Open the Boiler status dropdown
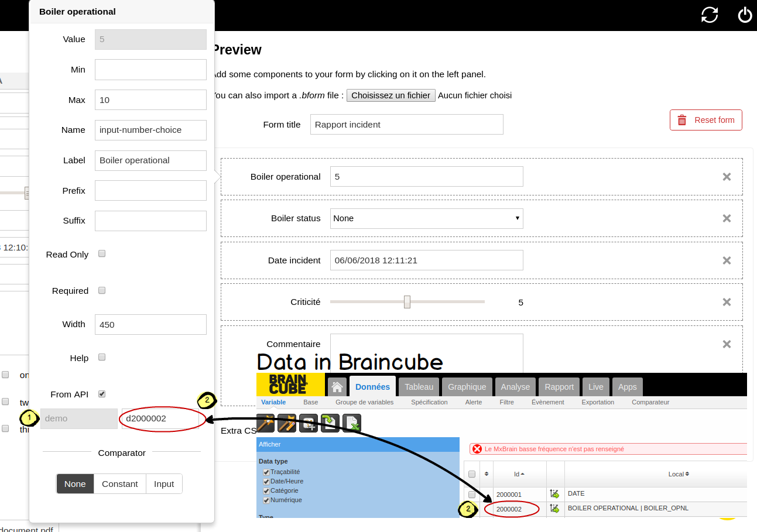The image size is (757, 532). pos(426,218)
